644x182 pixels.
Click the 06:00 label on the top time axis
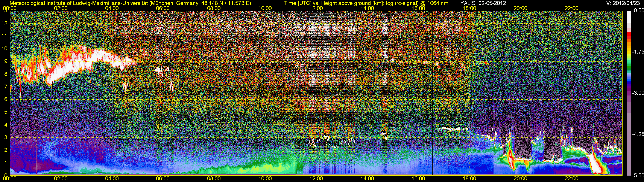[x=163, y=8]
